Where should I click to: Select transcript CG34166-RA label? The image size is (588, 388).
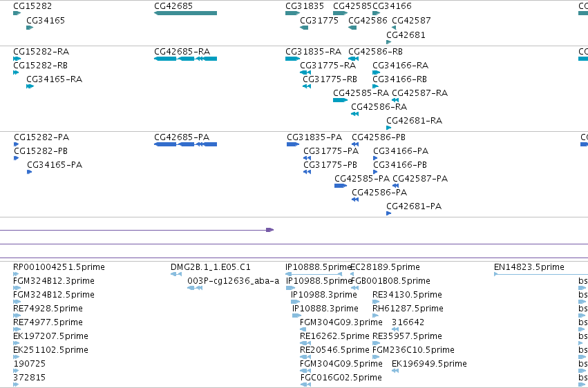(401, 66)
